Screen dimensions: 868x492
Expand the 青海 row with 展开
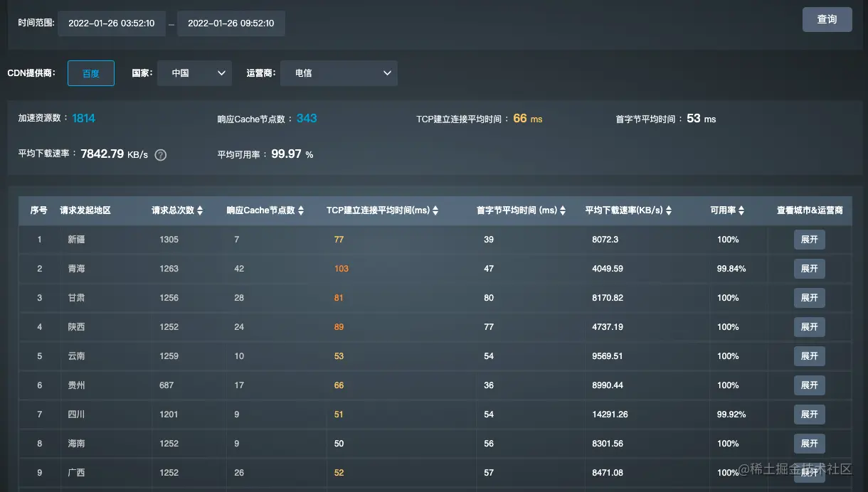tap(810, 269)
